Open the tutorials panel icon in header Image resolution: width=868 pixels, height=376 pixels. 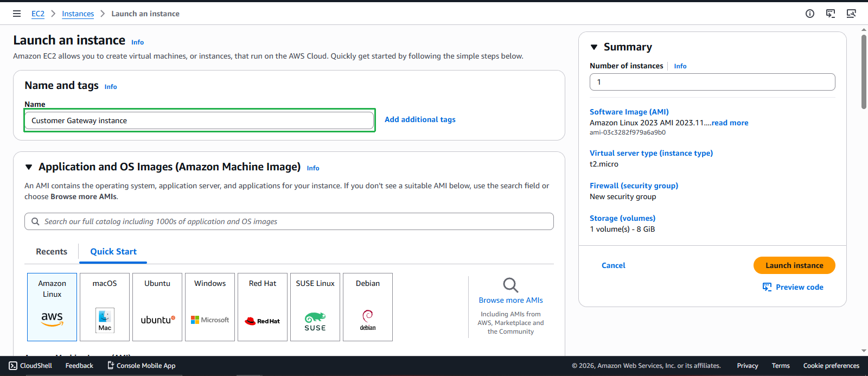831,14
